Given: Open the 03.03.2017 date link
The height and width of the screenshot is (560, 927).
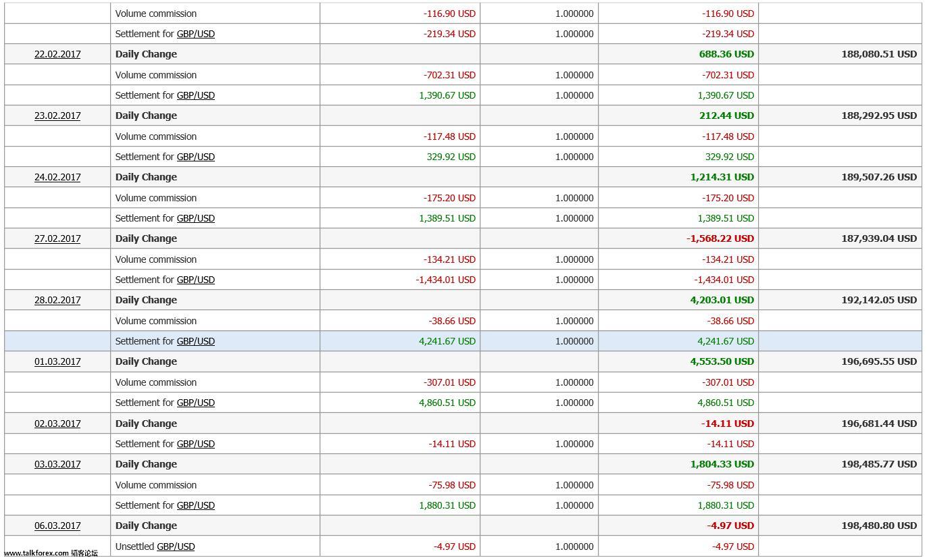Looking at the screenshot, I should (x=57, y=464).
